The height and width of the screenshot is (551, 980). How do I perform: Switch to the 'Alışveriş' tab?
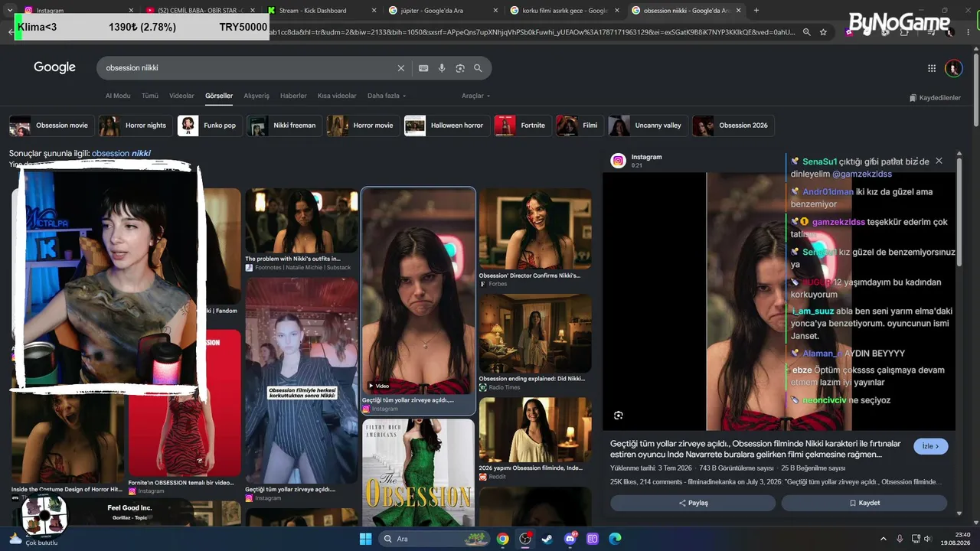coord(256,96)
